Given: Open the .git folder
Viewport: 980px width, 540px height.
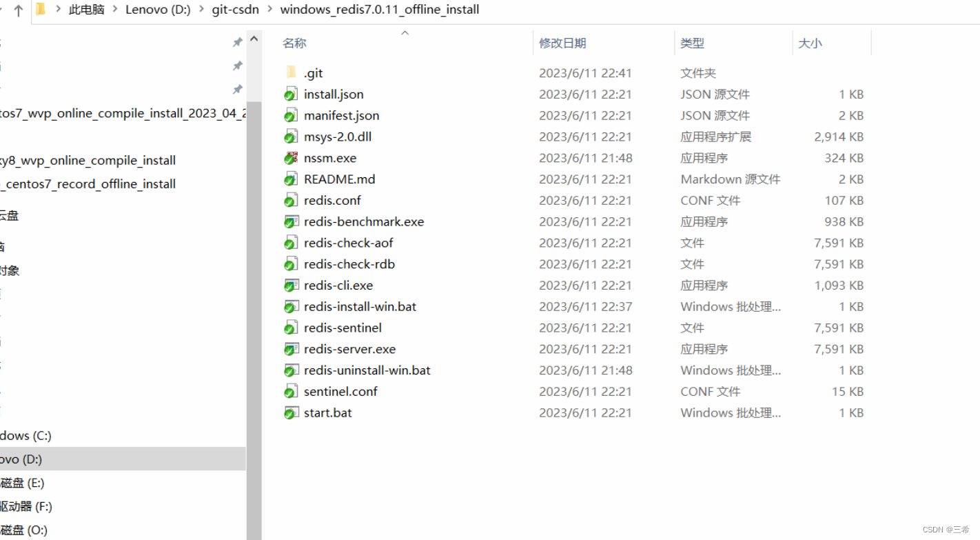Looking at the screenshot, I should click(314, 72).
